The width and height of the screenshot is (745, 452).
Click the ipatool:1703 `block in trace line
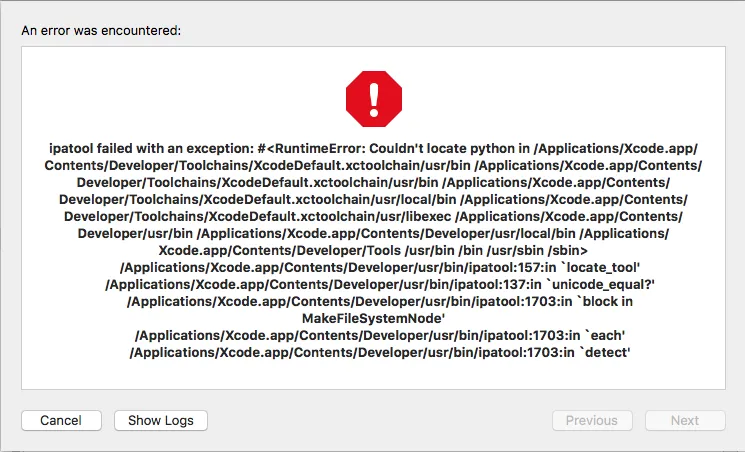372,301
